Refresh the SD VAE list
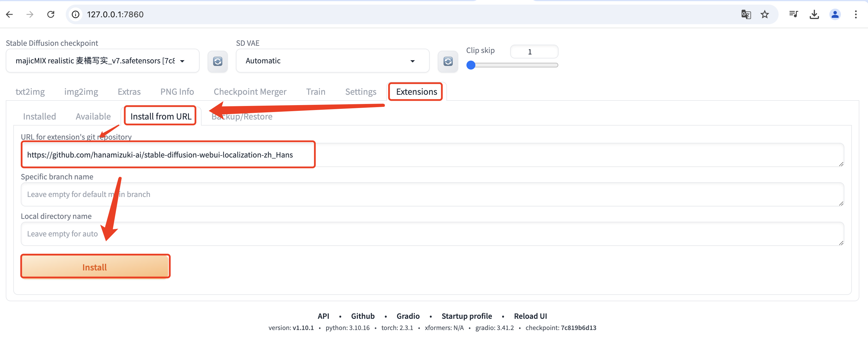The image size is (868, 345). (x=448, y=61)
